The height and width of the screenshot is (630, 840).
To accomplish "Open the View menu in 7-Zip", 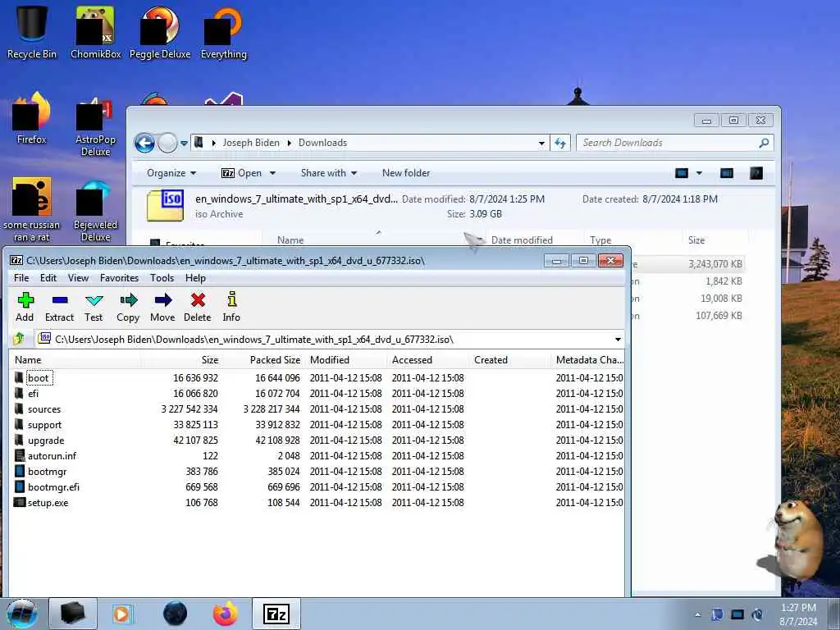I will [78, 277].
